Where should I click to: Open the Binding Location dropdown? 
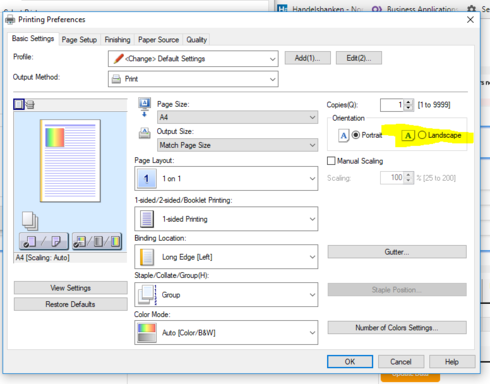tap(226, 257)
